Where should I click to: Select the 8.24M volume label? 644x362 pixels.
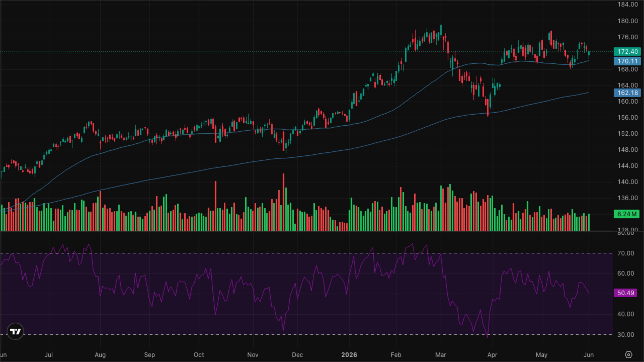tap(627, 214)
